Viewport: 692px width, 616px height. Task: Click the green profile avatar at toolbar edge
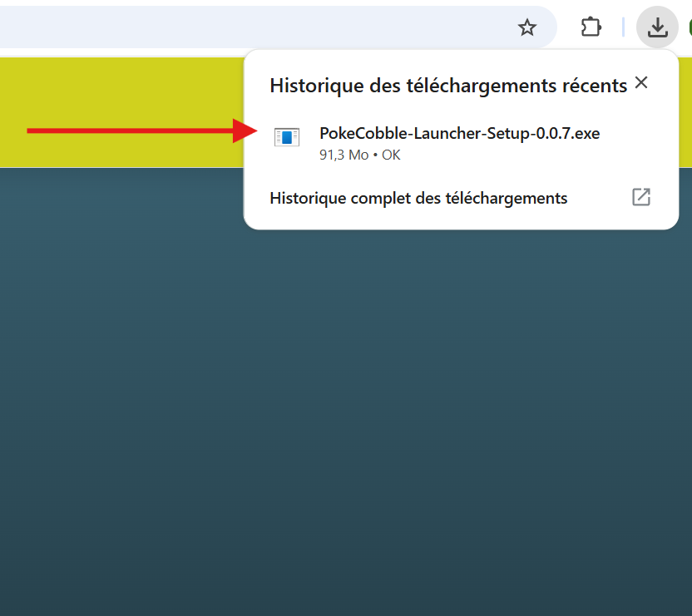(689, 28)
